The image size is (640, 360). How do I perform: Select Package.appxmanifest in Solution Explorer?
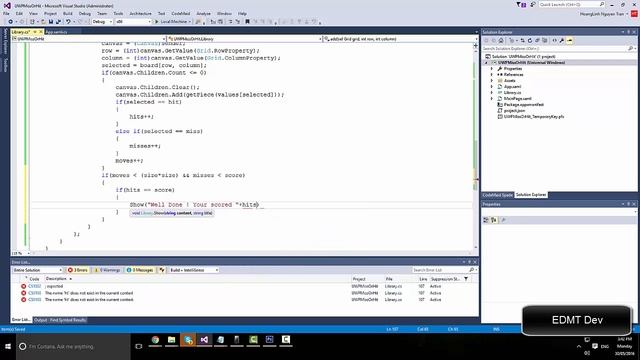(524, 104)
